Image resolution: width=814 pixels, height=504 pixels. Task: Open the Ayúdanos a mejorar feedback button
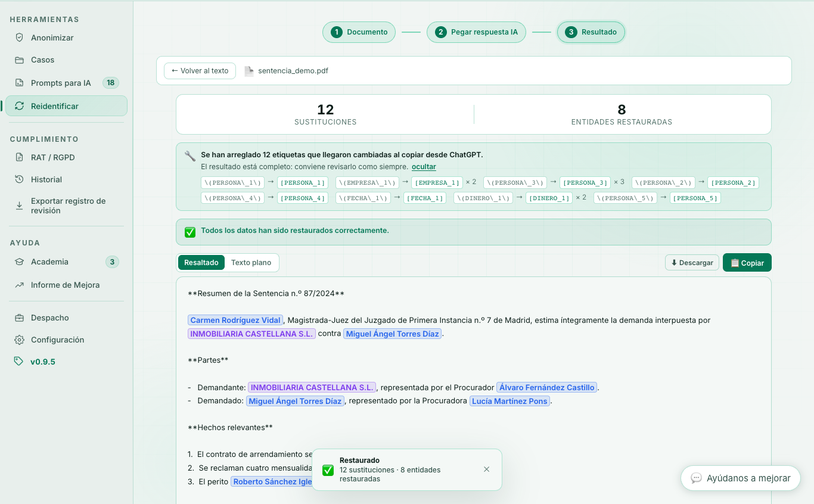pos(741,478)
